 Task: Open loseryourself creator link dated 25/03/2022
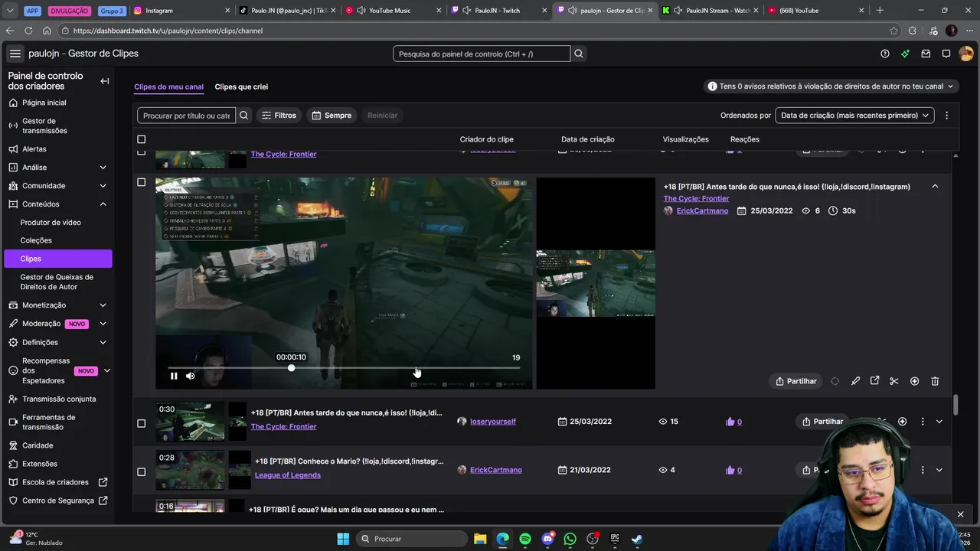coord(493,422)
